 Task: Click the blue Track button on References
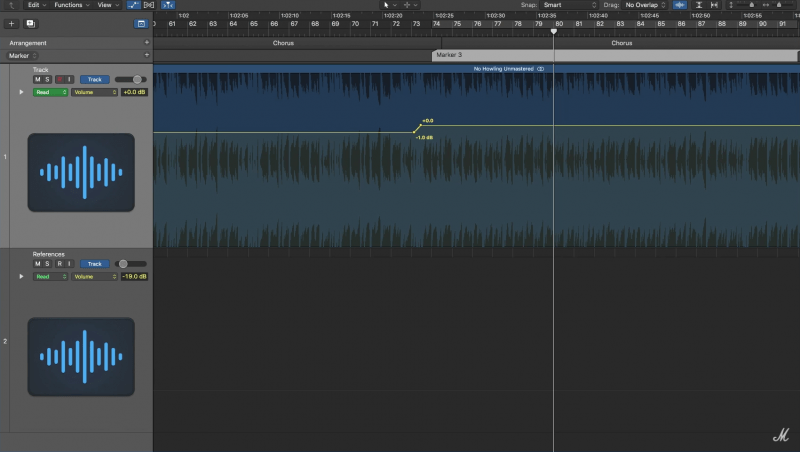[x=94, y=264]
